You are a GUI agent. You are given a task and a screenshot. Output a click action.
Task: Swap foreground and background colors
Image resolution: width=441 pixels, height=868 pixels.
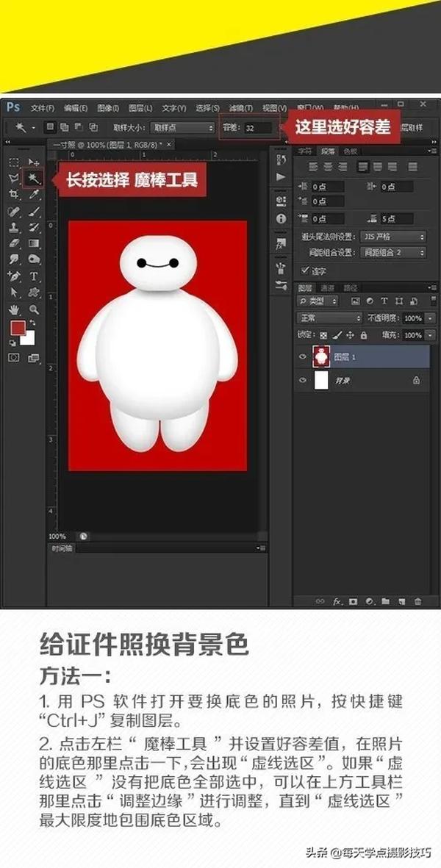click(32, 322)
